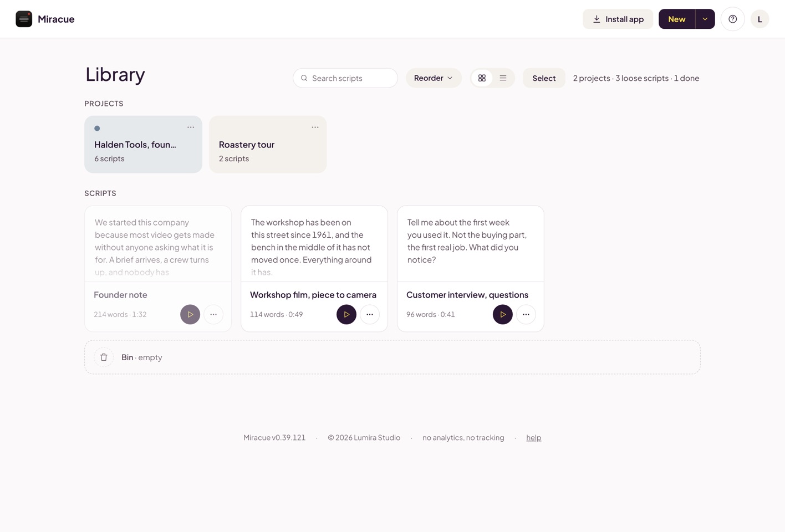Click the New button
785x532 pixels.
click(677, 19)
